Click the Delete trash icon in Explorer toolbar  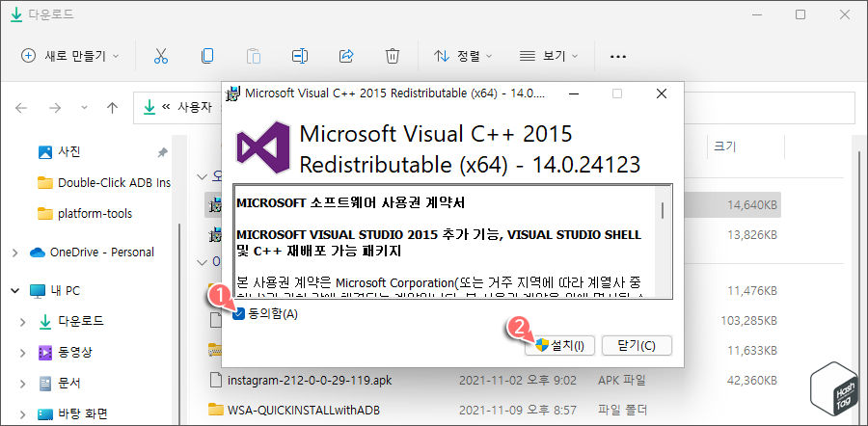pyautogui.click(x=392, y=56)
